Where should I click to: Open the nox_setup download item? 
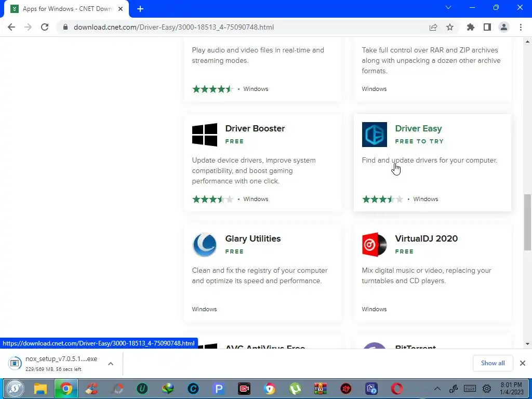(61, 363)
